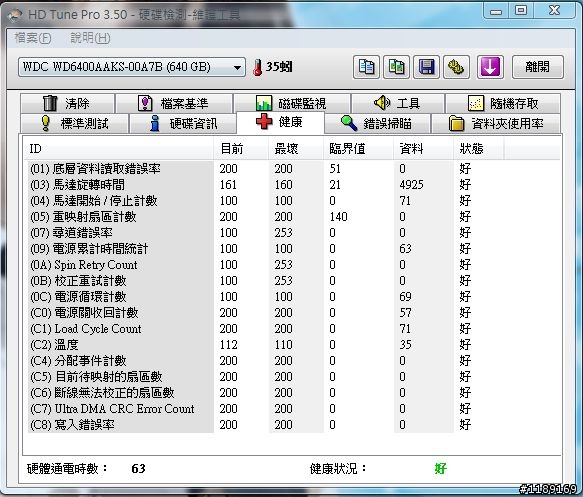Click the 臨界值 column header

tap(358, 149)
